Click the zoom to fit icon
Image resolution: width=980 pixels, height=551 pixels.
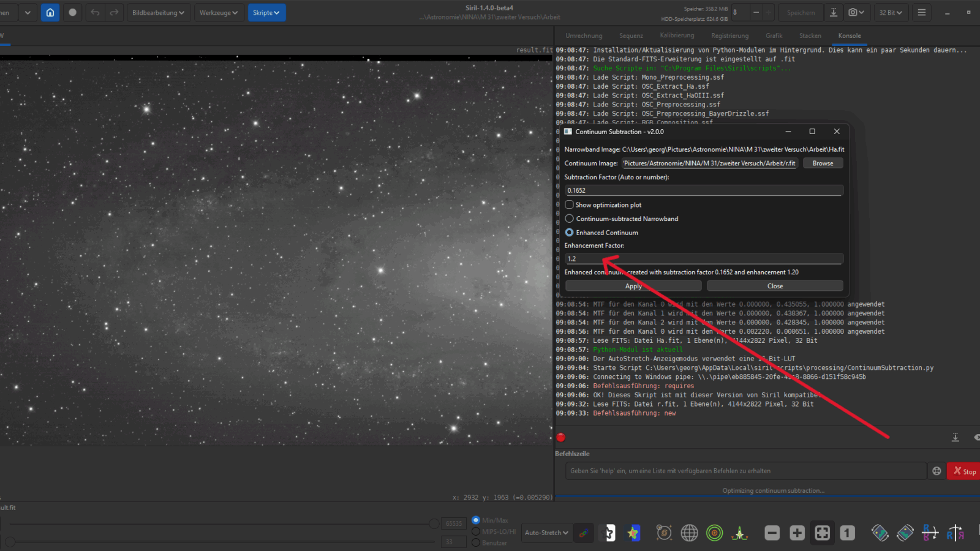[x=822, y=533]
